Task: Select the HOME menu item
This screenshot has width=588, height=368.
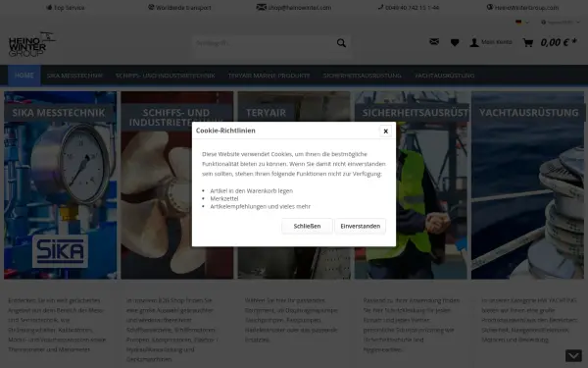Action: 24,76
